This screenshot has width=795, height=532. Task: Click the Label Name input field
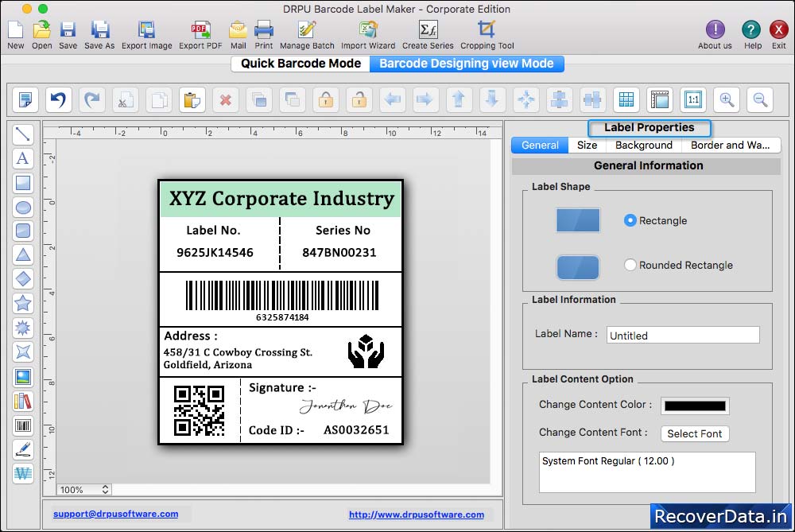point(683,336)
